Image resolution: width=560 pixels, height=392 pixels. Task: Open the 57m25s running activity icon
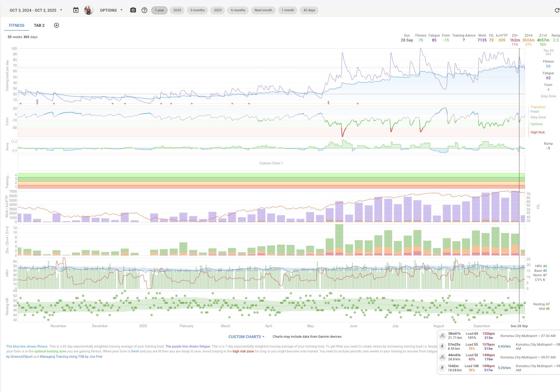[442, 346]
